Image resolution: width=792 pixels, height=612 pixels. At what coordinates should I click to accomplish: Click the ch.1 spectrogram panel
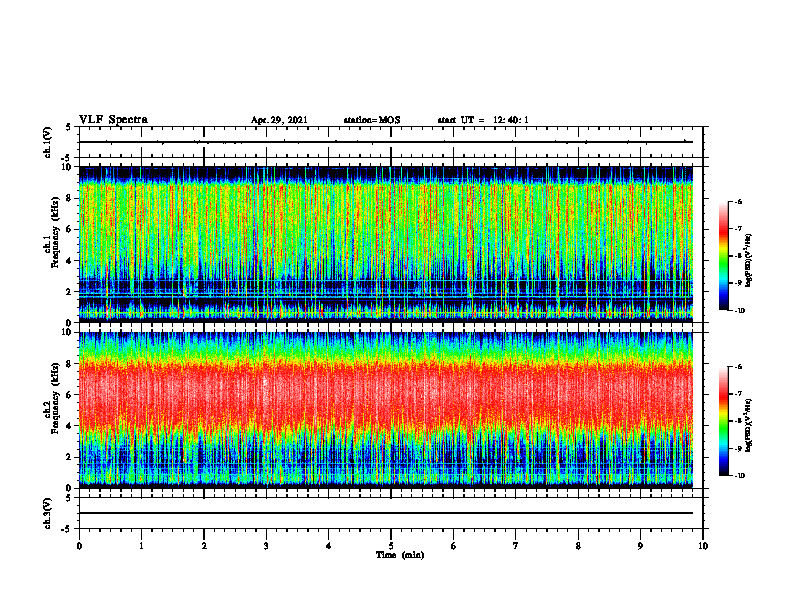386,244
